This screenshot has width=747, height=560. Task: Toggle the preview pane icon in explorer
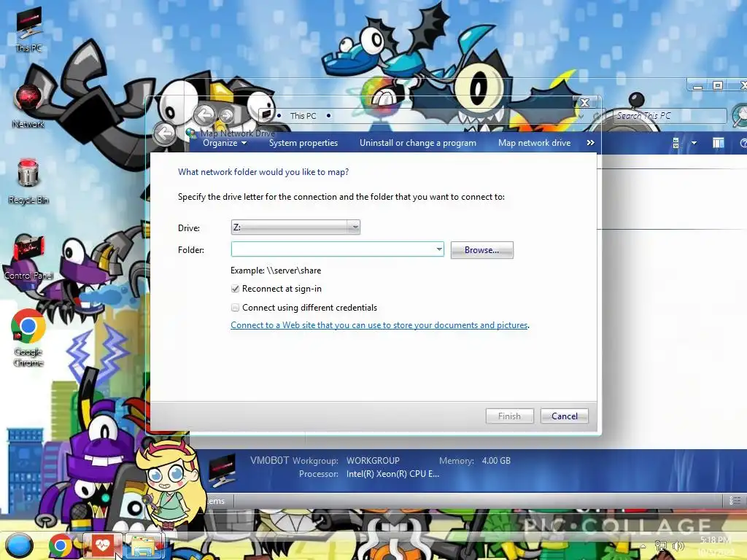pyautogui.click(x=718, y=143)
